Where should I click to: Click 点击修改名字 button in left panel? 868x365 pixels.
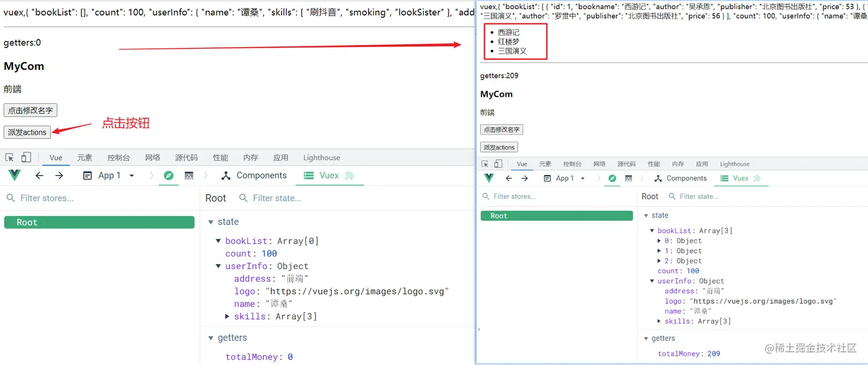pos(30,111)
